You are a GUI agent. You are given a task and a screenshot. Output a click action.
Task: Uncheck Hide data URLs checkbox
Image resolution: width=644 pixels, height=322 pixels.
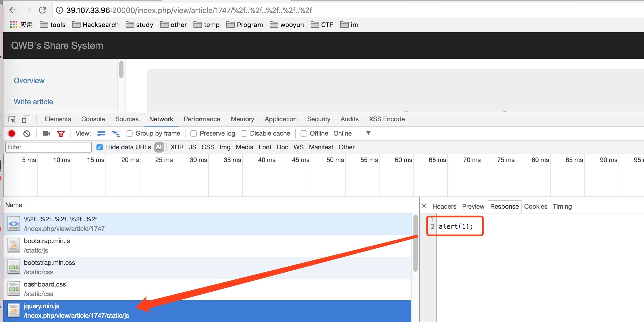click(x=100, y=147)
